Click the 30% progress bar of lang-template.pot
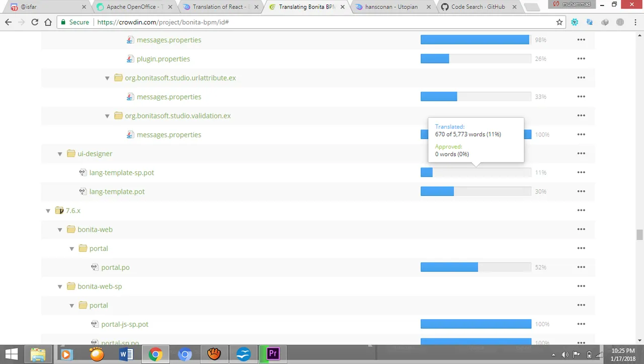644x364 pixels. tap(476, 192)
